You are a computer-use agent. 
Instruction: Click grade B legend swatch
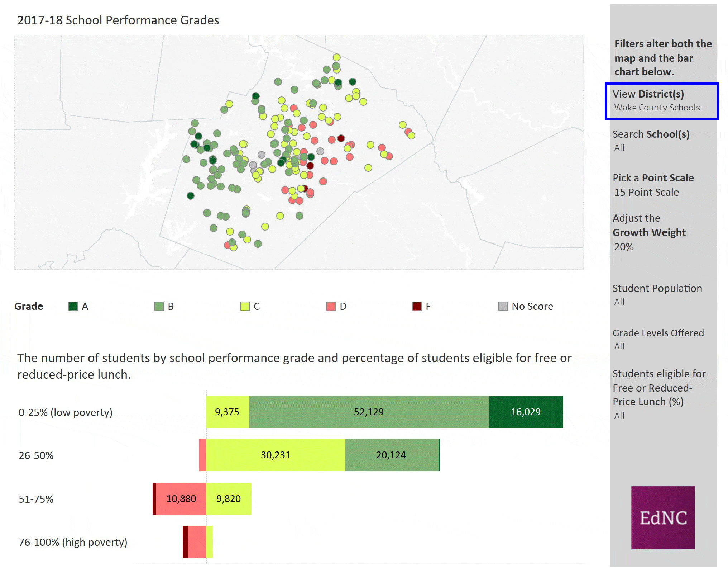click(159, 306)
